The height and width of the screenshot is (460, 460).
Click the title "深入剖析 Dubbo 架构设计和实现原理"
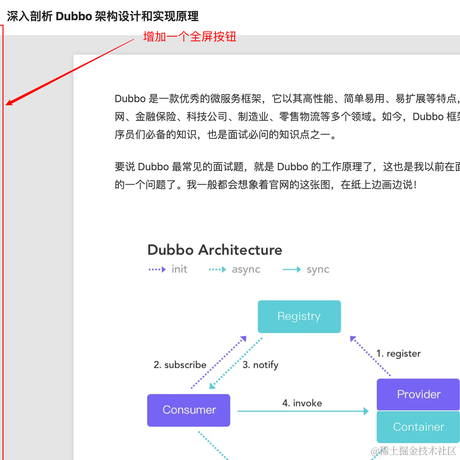click(103, 16)
